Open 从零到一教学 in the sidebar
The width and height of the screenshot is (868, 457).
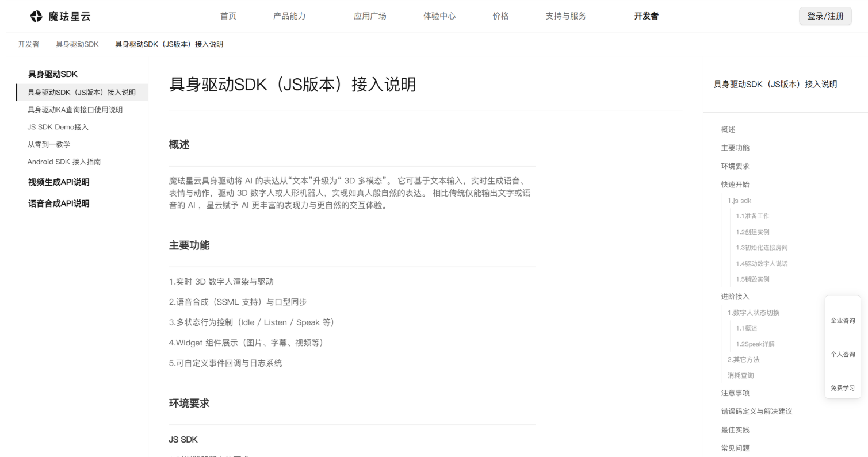49,144
